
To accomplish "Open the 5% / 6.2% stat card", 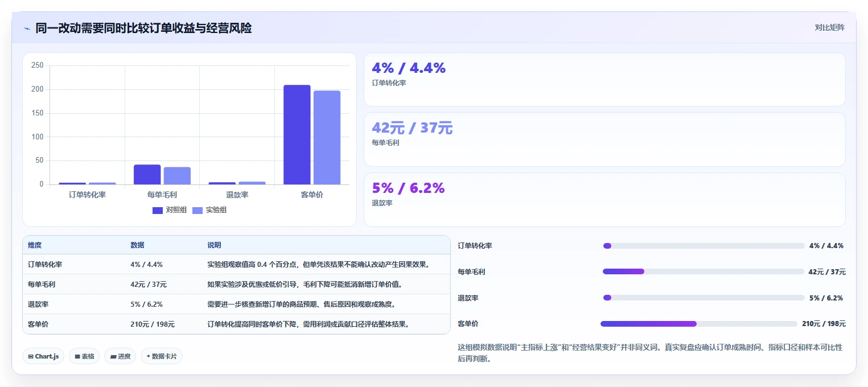I will 604,200.
